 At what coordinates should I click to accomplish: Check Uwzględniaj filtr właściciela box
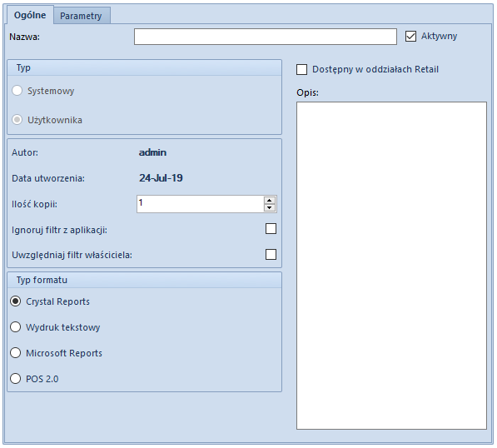(271, 254)
